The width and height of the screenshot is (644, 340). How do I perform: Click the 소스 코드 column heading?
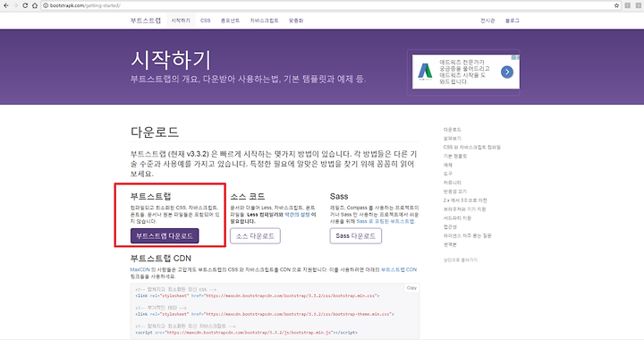tap(247, 196)
